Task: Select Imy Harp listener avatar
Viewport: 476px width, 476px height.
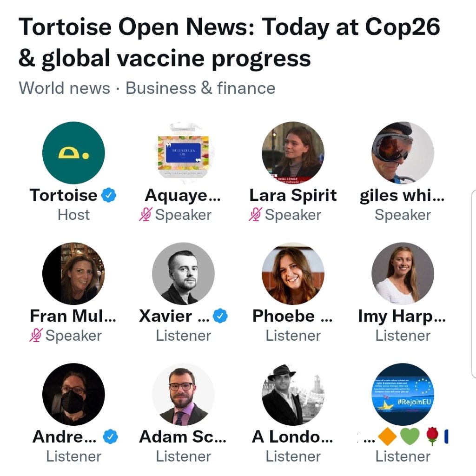Action: [x=403, y=274]
